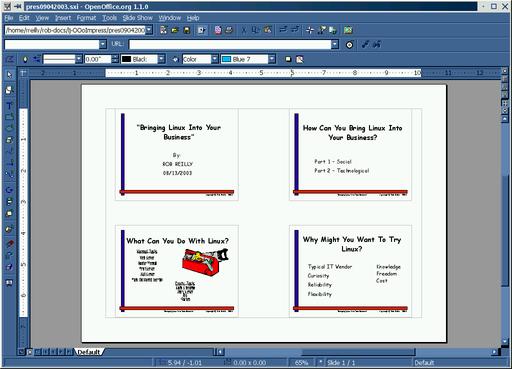The height and width of the screenshot is (369, 512).
Task: Select the Text tool
Action: coord(9,106)
